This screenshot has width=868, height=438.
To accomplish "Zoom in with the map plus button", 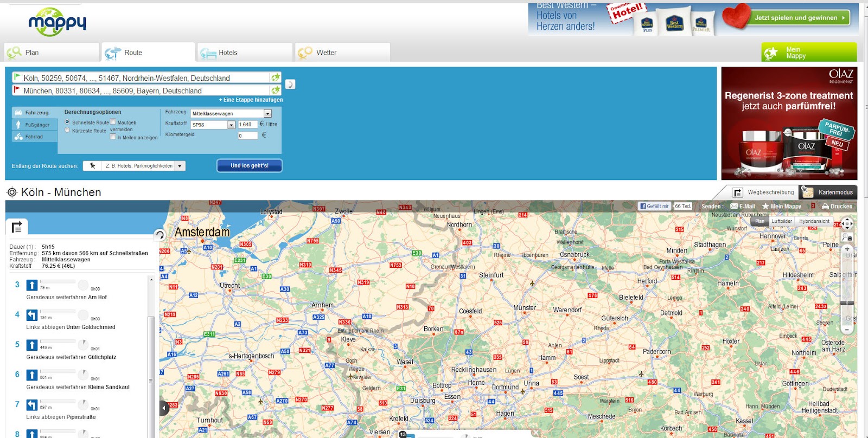I will [x=847, y=249].
